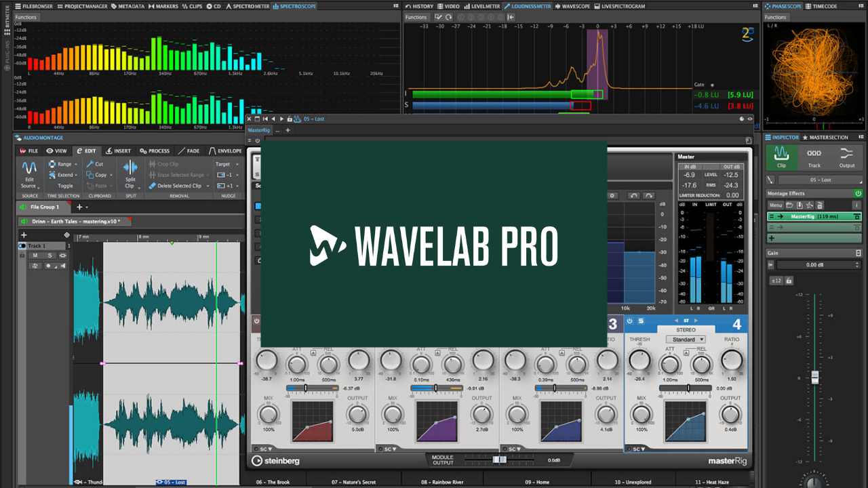The height and width of the screenshot is (488, 868).
Task: Toggle band 4 auto release A button
Action: click(x=686, y=352)
